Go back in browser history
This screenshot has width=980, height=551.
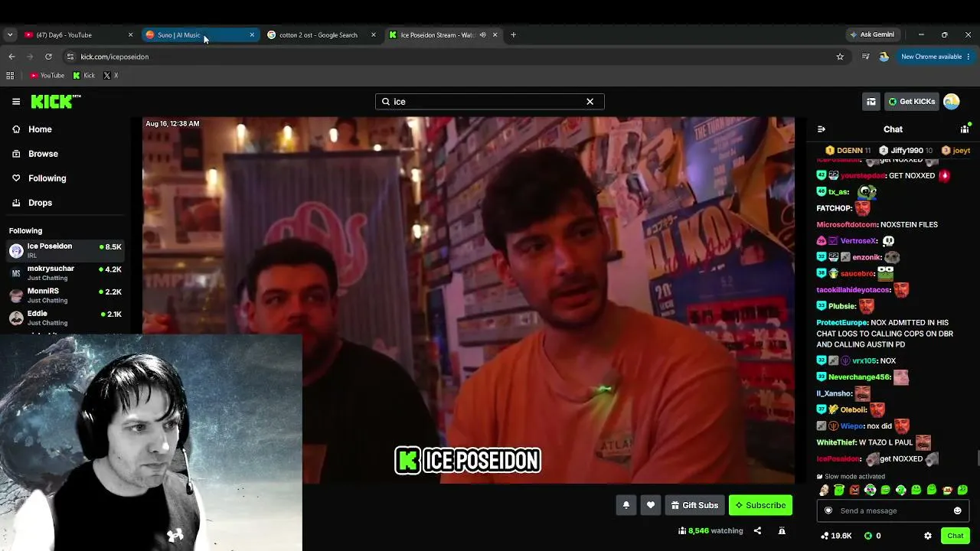(11, 57)
